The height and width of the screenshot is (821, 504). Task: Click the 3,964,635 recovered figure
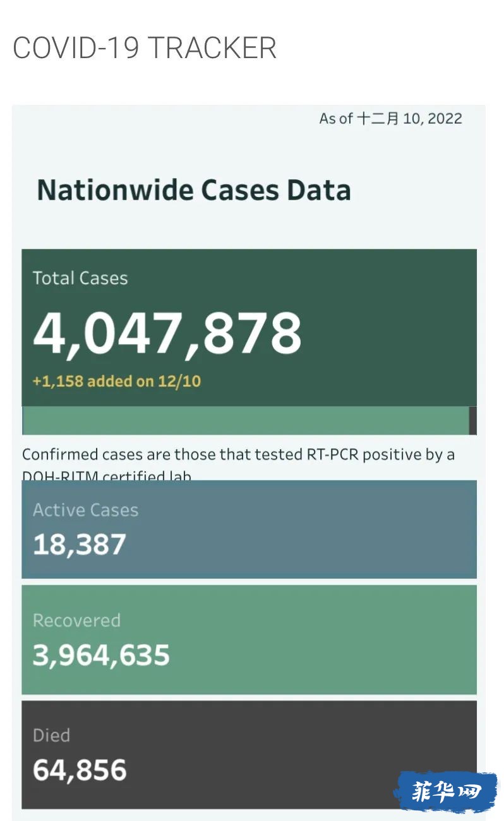click(101, 655)
